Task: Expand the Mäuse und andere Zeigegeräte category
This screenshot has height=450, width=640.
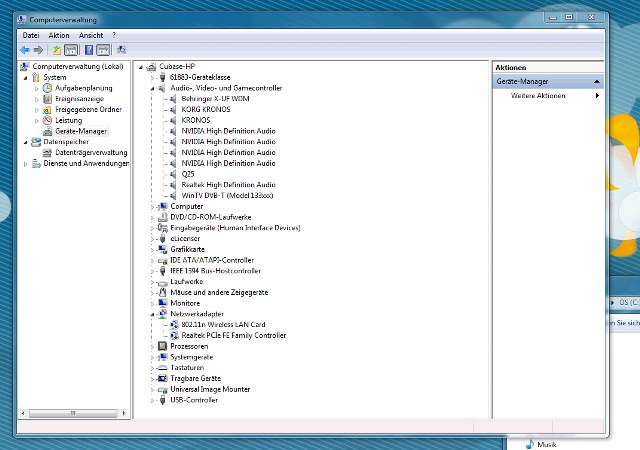Action: pos(152,293)
